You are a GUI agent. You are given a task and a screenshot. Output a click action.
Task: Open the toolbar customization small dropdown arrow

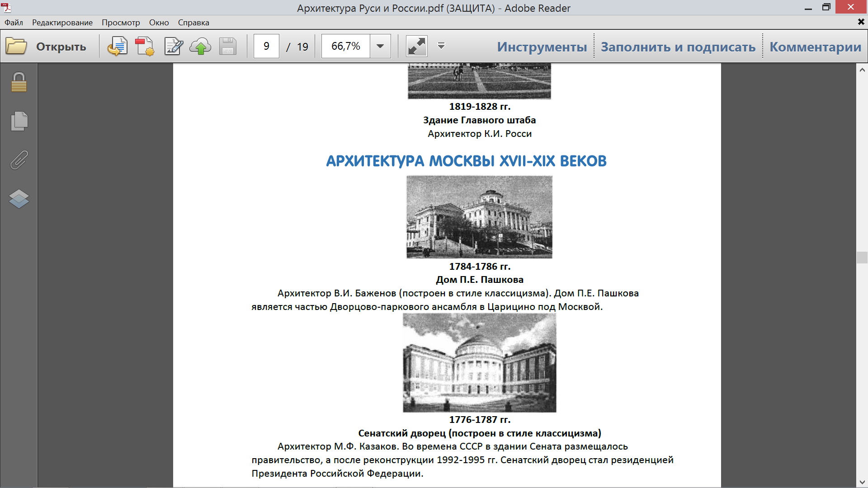click(x=441, y=46)
